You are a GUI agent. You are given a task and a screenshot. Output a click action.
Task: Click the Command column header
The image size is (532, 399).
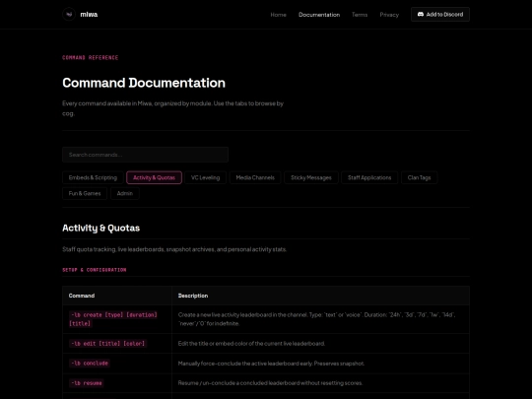82,296
